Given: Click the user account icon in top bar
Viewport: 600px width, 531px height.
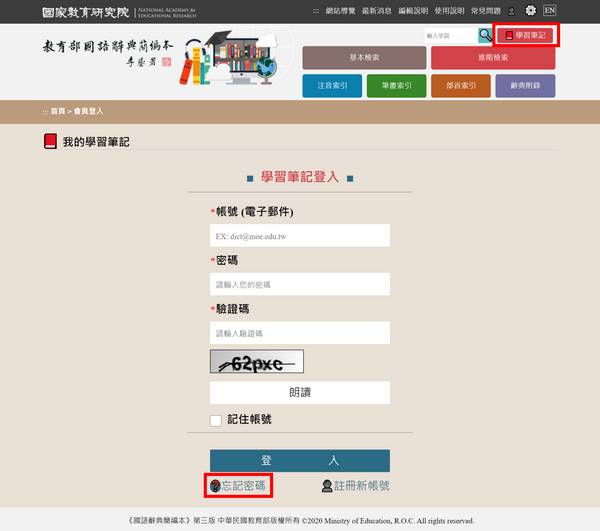Looking at the screenshot, I should tap(511, 11).
